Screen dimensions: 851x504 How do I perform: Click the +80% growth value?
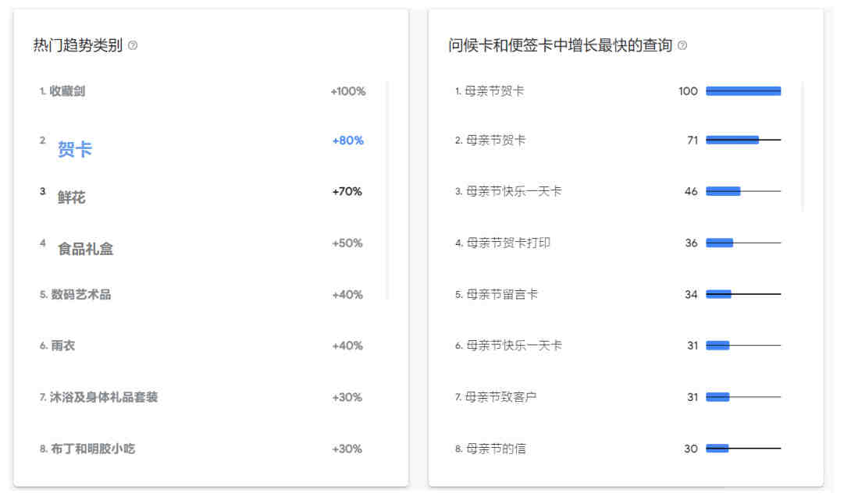point(348,140)
